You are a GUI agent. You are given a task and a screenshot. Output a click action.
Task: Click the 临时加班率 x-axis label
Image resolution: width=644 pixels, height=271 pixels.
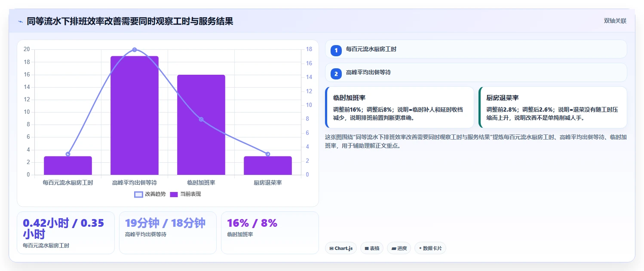[x=201, y=183]
